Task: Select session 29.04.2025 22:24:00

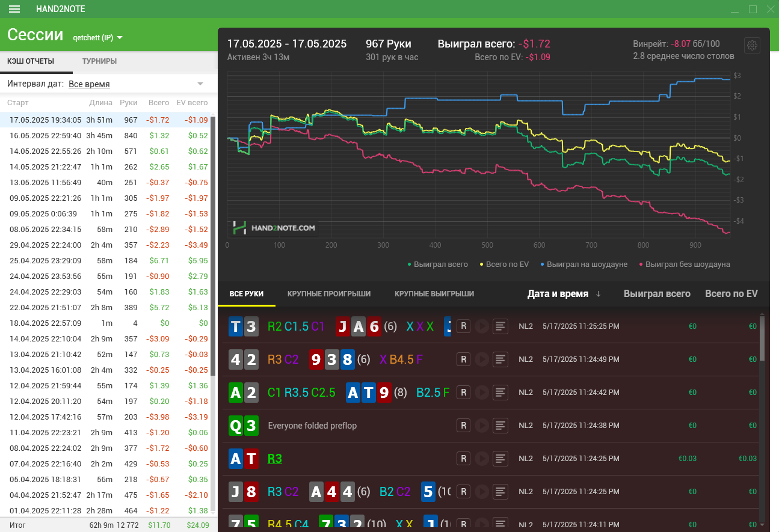Action: click(105, 245)
